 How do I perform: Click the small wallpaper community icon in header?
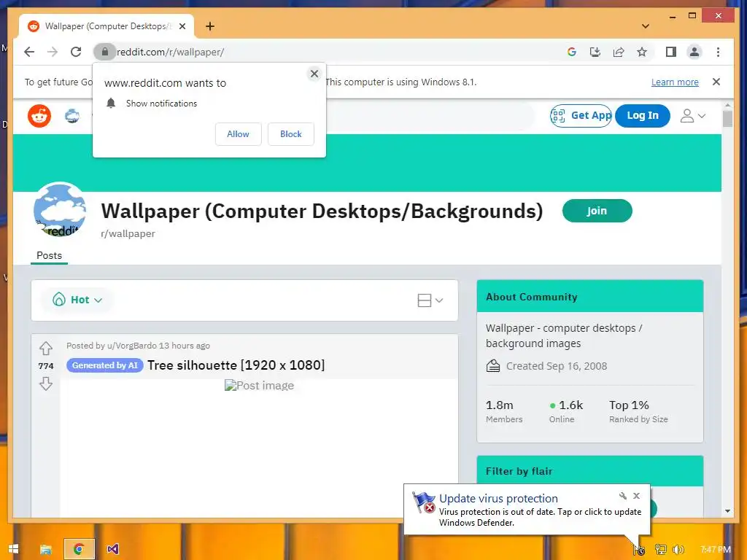click(x=72, y=116)
